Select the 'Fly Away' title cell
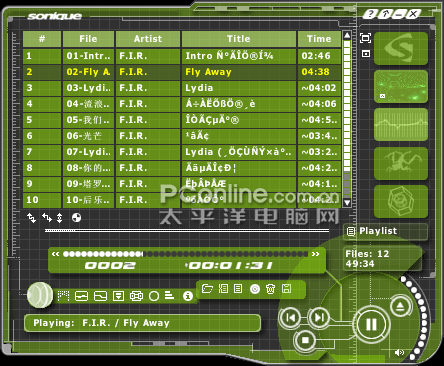 (239, 72)
